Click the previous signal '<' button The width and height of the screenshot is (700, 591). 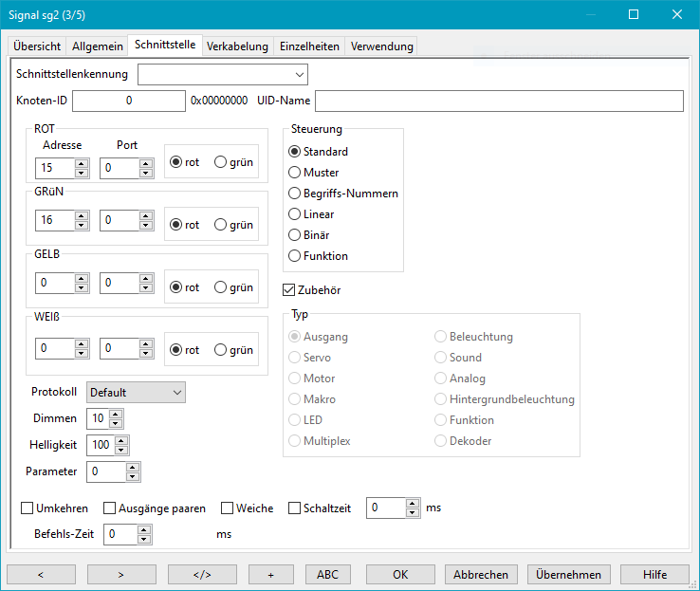pyautogui.click(x=42, y=574)
